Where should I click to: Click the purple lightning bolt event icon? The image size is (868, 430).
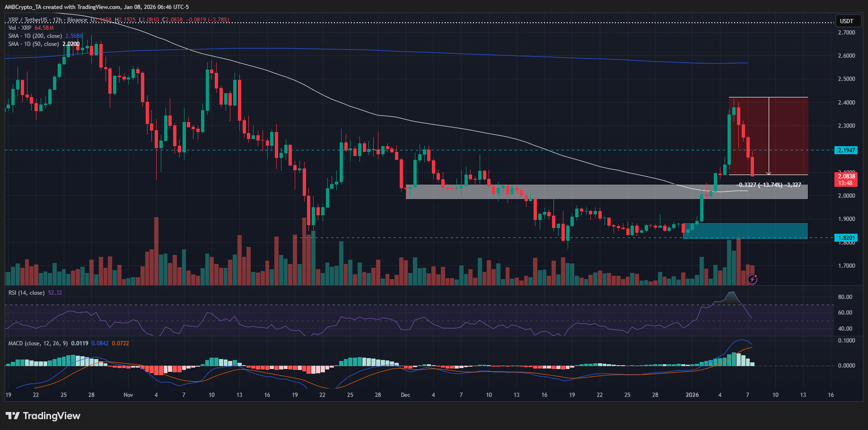click(x=752, y=279)
